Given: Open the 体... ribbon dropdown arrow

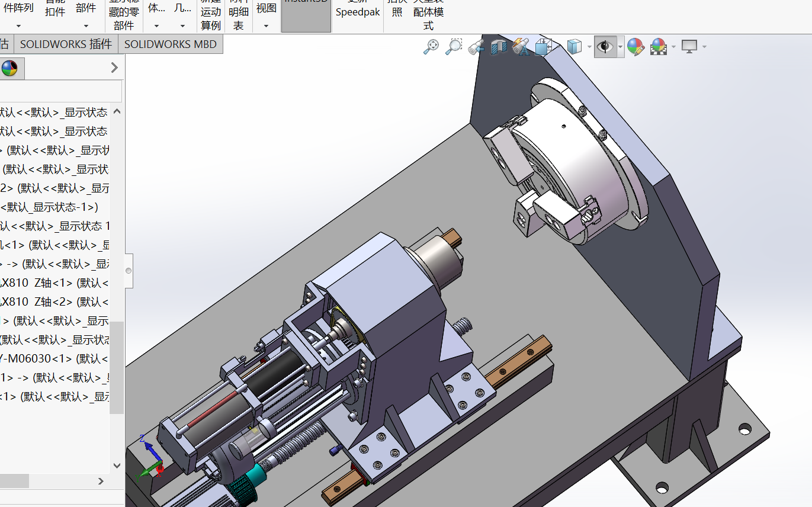Looking at the screenshot, I should pos(156,26).
